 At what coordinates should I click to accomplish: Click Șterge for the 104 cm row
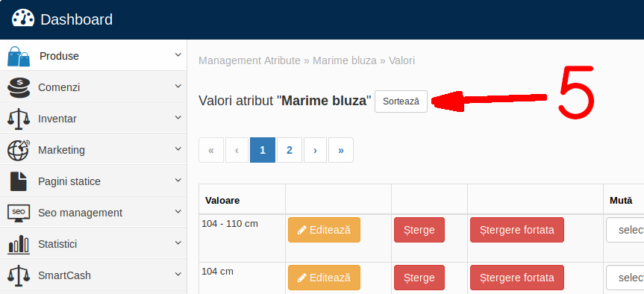pos(419,278)
